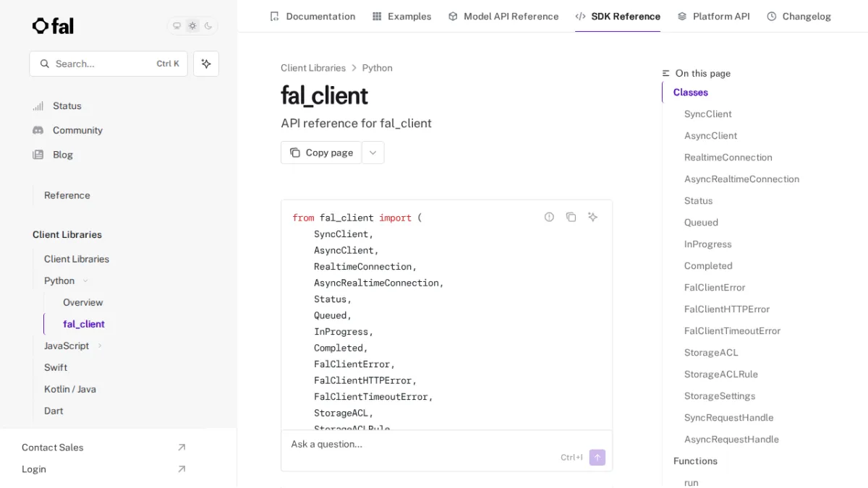868x488 pixels.
Task: Open the Dart sidebar page
Action: pos(54,411)
